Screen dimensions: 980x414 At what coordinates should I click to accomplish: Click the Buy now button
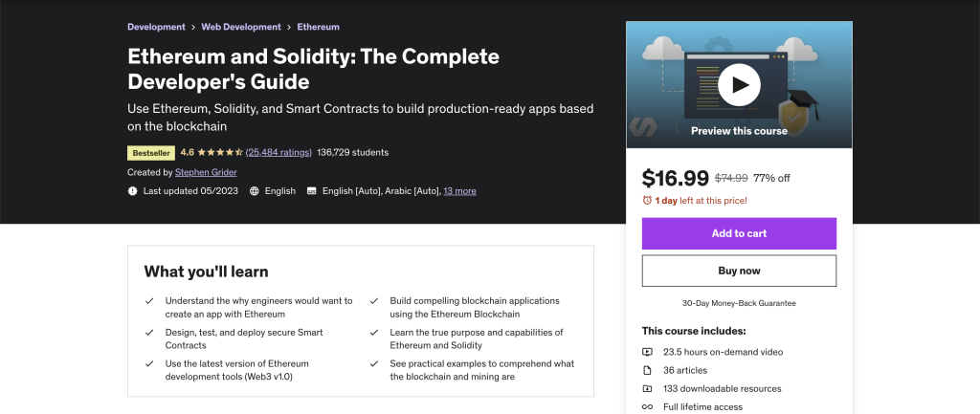tap(739, 271)
